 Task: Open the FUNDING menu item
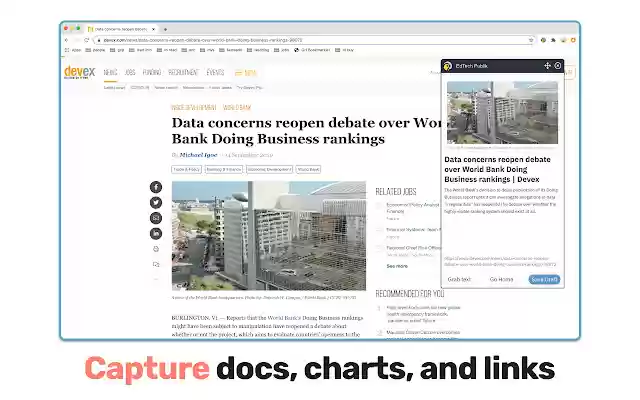click(x=152, y=73)
